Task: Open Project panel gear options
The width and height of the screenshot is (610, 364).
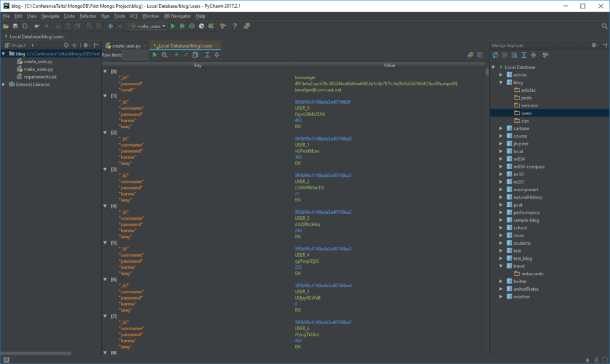Action: (x=86, y=45)
